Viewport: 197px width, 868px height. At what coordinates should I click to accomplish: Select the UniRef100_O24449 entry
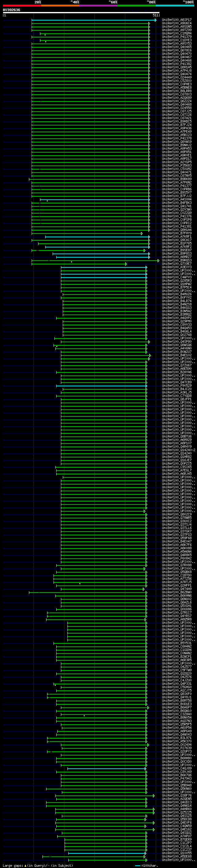pyautogui.click(x=176, y=77)
